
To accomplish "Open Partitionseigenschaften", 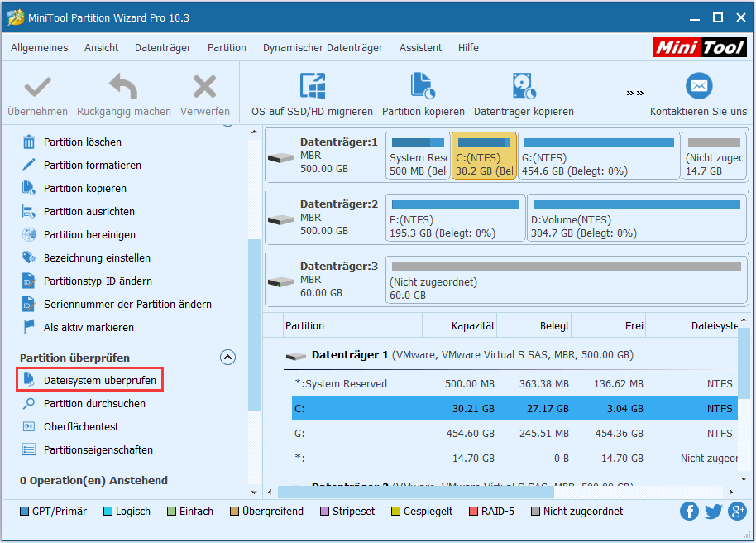I will click(98, 449).
